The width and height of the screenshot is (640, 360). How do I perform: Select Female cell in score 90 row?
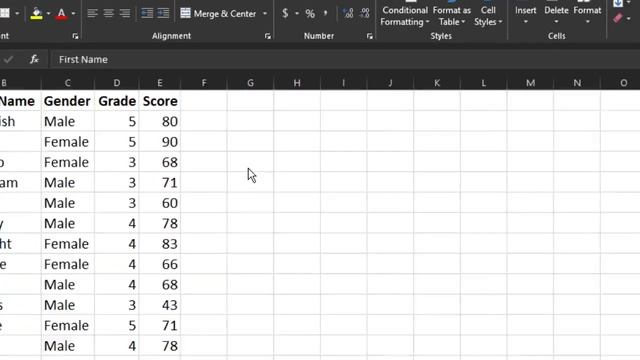(67, 142)
